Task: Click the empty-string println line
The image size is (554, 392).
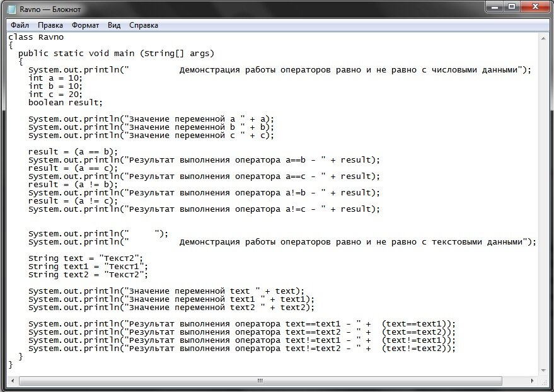Action: 98,234
